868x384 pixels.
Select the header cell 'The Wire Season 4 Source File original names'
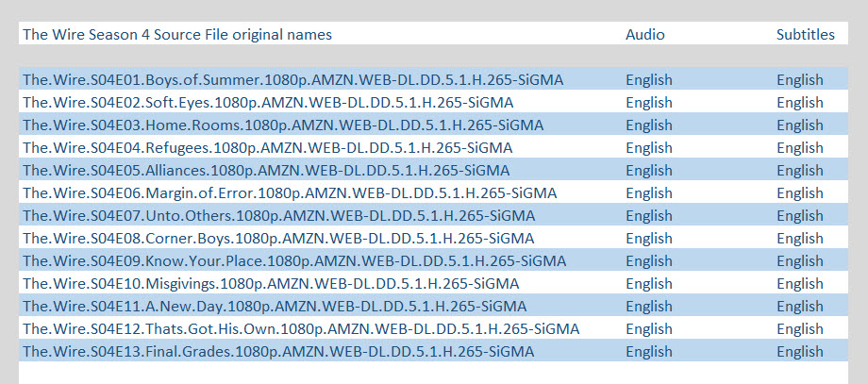tap(177, 34)
